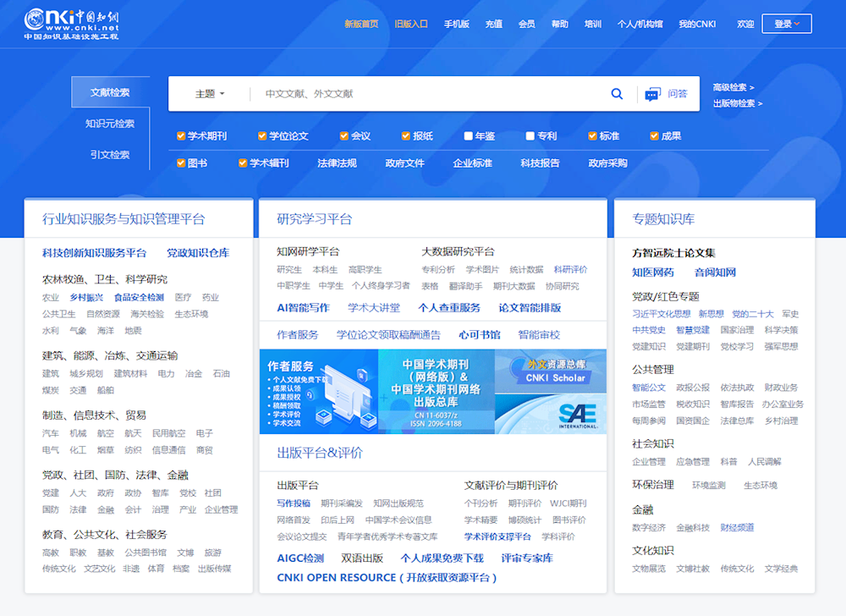
Task: Open 党政知识仓库 link
Action: pyautogui.click(x=198, y=253)
